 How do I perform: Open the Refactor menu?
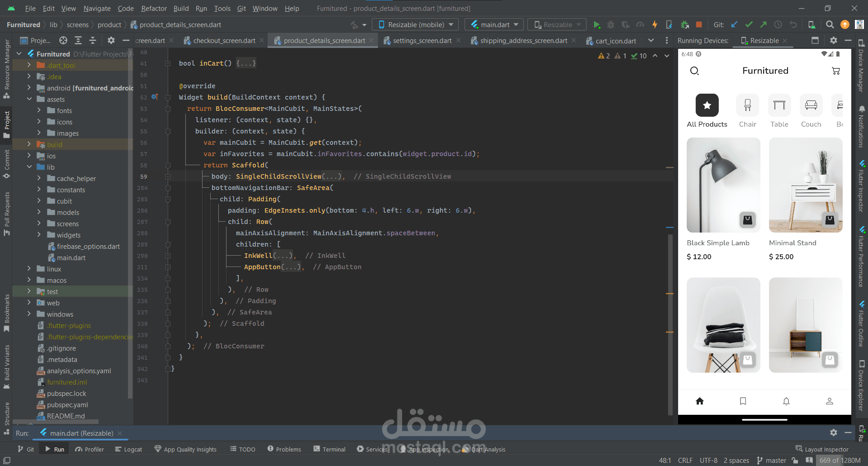(154, 9)
